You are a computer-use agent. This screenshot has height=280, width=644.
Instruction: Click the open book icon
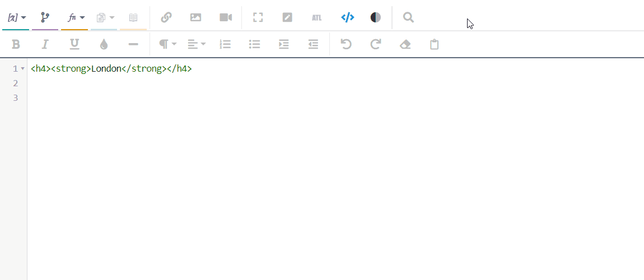(x=133, y=17)
